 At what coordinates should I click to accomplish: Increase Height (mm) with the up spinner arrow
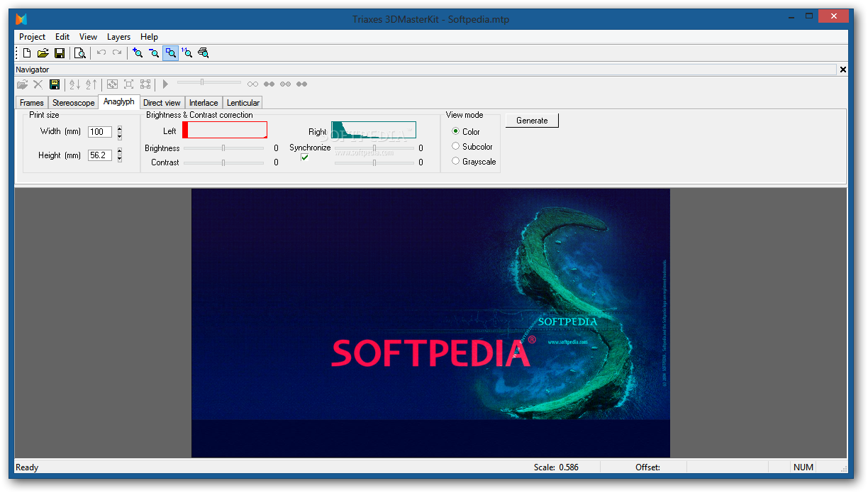pyautogui.click(x=120, y=152)
